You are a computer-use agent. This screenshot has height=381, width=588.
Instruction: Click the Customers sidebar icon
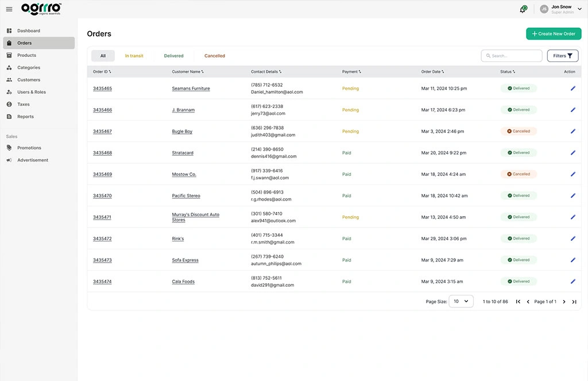click(x=9, y=79)
